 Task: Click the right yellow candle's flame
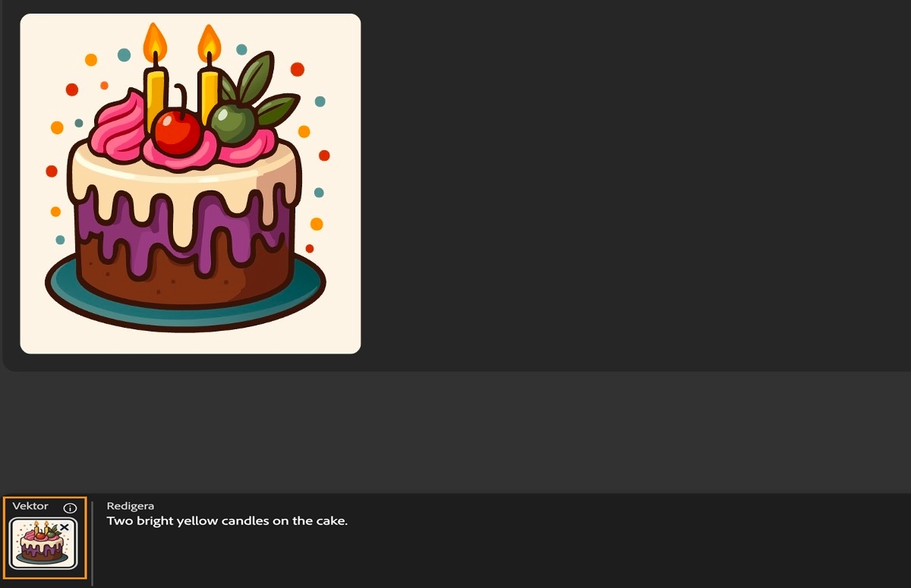209,42
